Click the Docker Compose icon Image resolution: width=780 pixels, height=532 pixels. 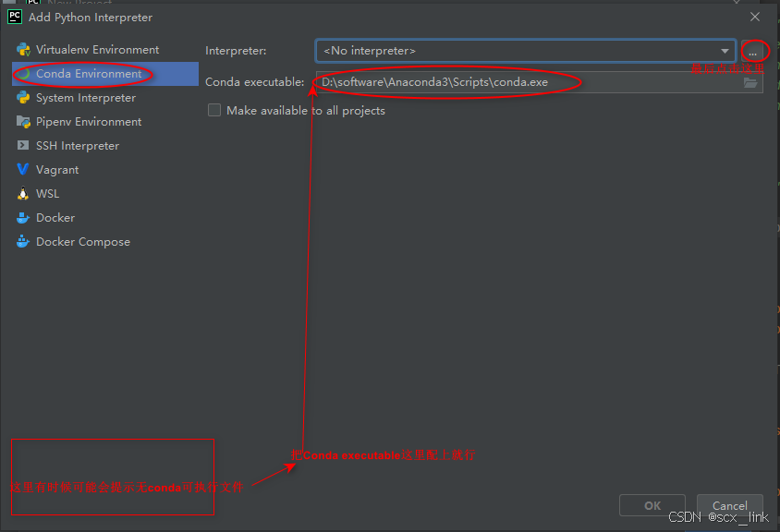tap(23, 242)
